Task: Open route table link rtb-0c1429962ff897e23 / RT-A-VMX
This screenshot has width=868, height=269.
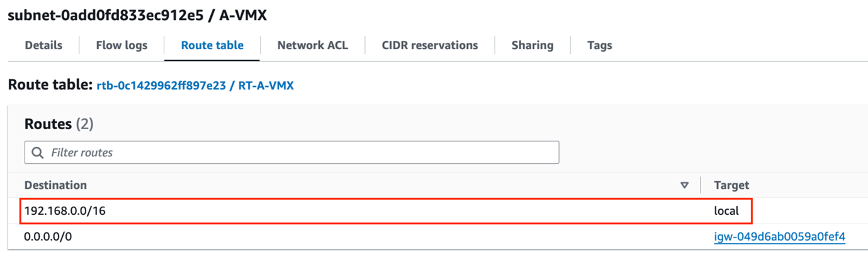Action: pos(195,85)
